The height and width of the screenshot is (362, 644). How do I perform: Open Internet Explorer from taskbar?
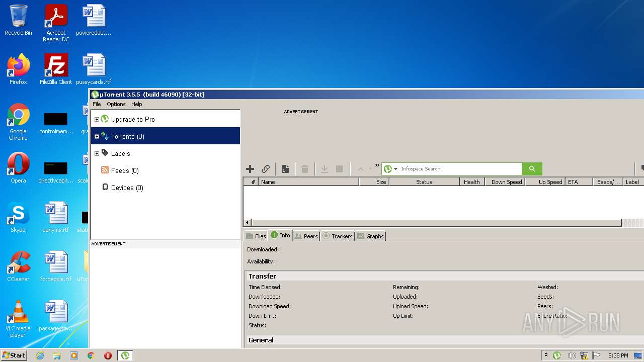40,355
